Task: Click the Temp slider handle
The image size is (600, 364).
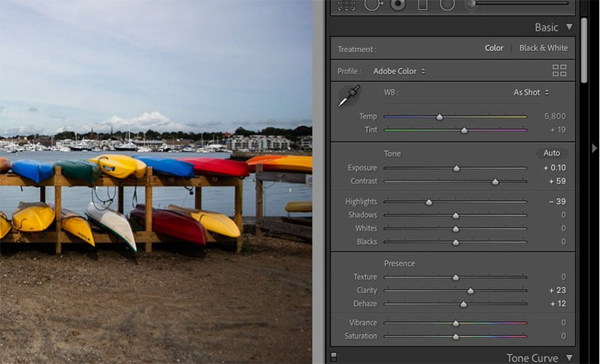Action: [x=439, y=117]
